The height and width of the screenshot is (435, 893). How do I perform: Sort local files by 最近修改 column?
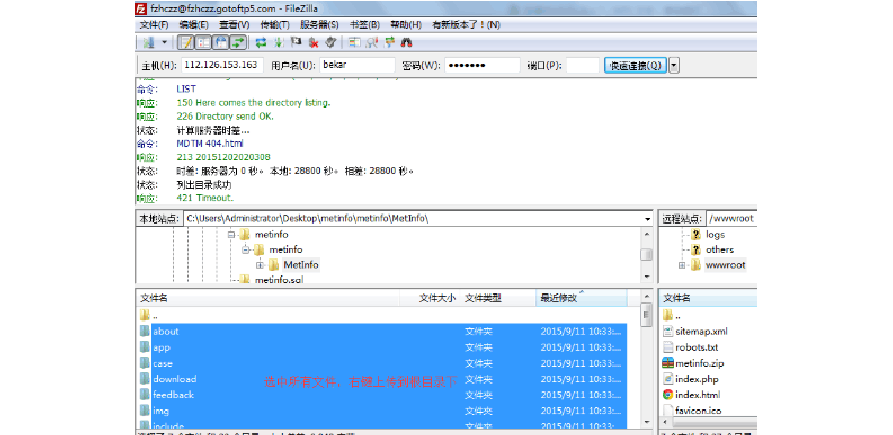click(x=560, y=298)
